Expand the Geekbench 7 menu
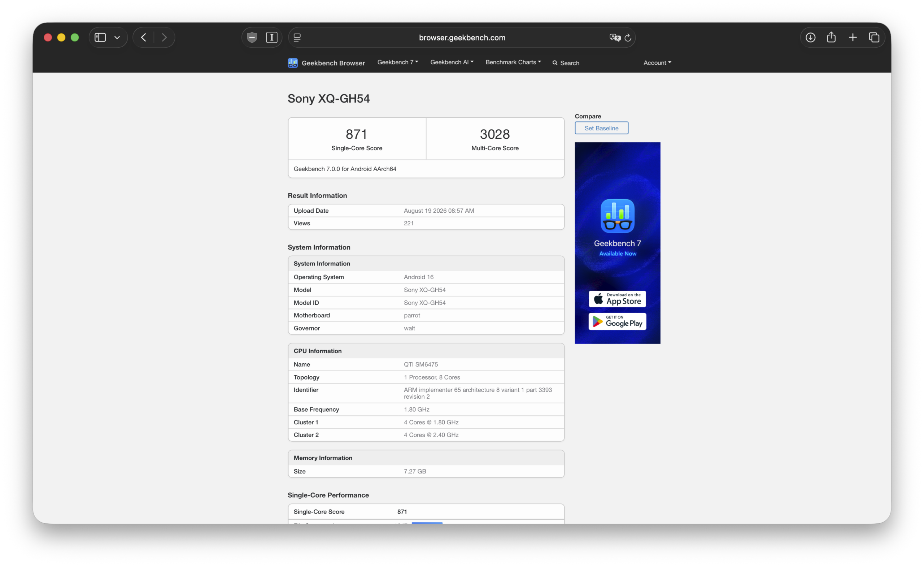 tap(397, 62)
